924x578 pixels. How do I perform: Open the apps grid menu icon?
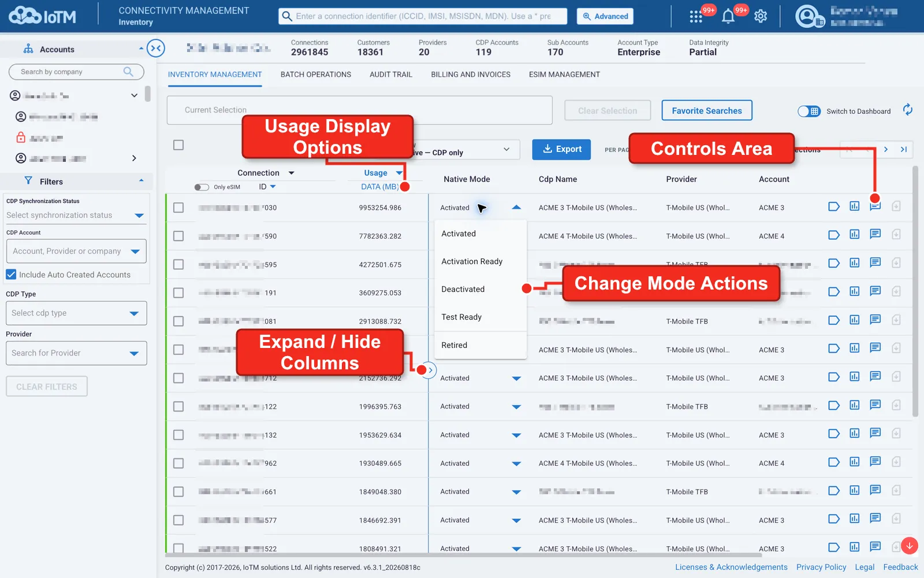tap(696, 17)
